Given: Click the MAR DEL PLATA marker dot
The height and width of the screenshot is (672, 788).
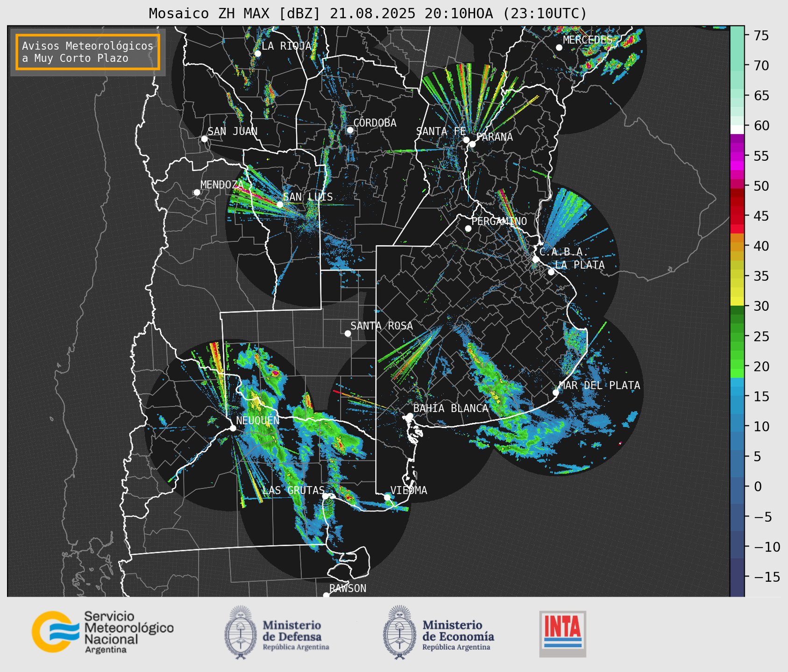Looking at the screenshot, I should (x=556, y=393).
